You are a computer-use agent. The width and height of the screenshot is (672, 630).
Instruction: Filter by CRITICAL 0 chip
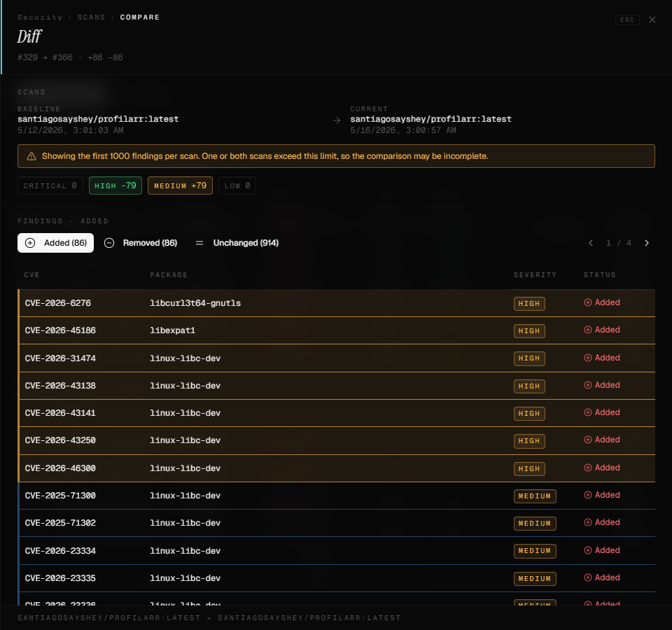pos(50,185)
